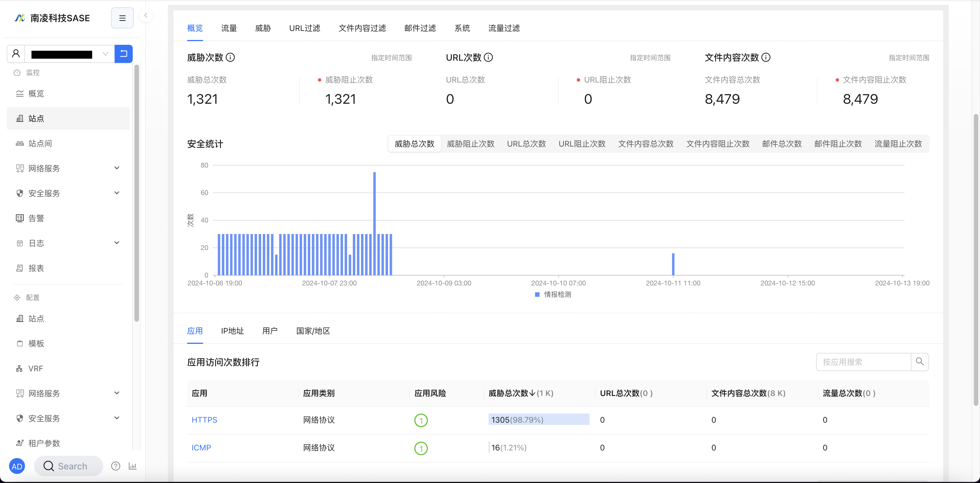Select URL阻止次数 chart segment
Image resolution: width=980 pixels, height=483 pixels.
point(582,144)
